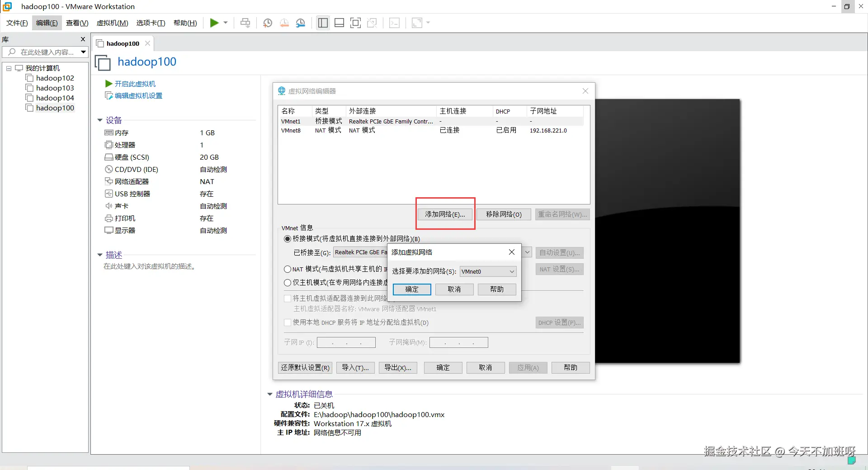
Task: Open the 选项卡(T) menu
Action: point(151,23)
